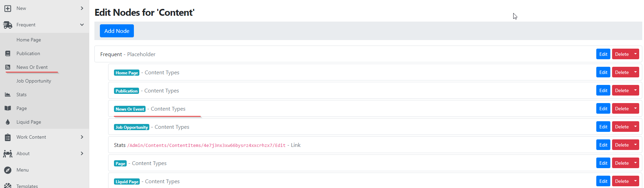Expand the New menu chevron
This screenshot has width=644, height=188.
pyautogui.click(x=82, y=8)
